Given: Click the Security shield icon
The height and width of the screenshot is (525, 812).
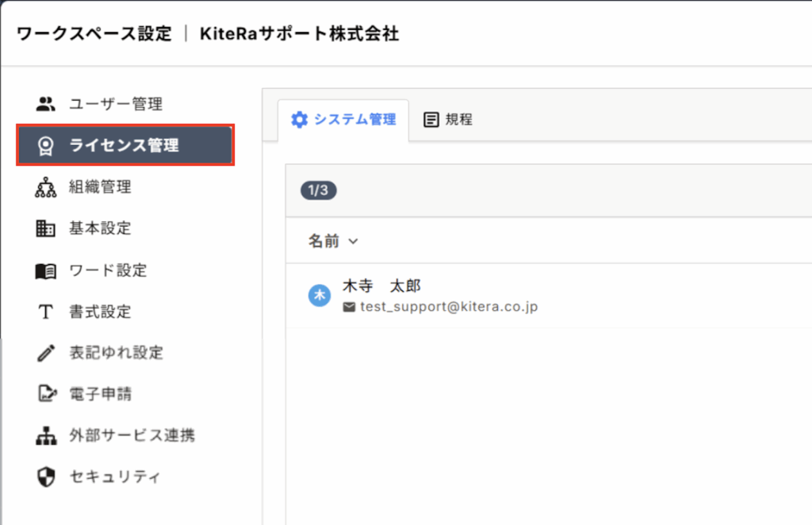Looking at the screenshot, I should pos(46,477).
